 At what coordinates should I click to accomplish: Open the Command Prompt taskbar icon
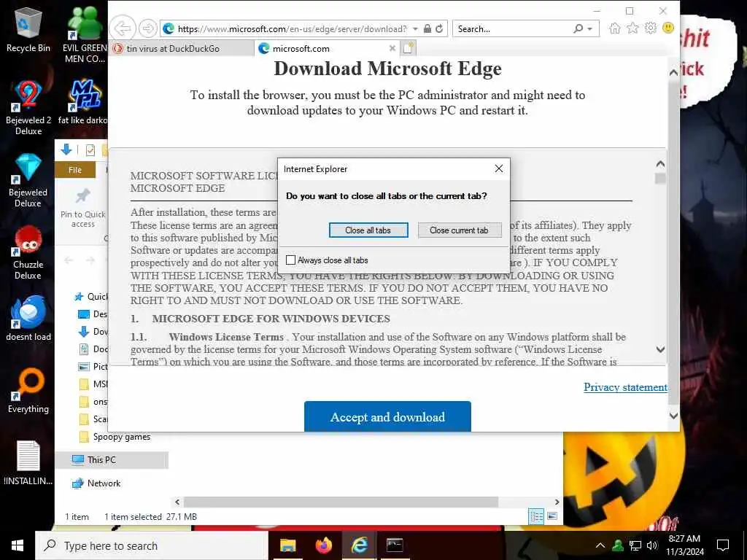click(x=395, y=545)
